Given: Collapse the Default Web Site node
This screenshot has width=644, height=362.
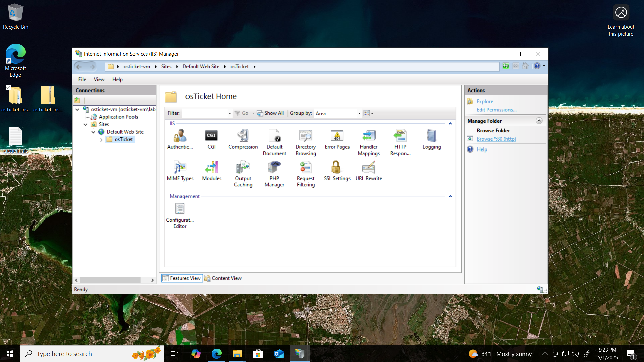Looking at the screenshot, I should pyautogui.click(x=93, y=132).
